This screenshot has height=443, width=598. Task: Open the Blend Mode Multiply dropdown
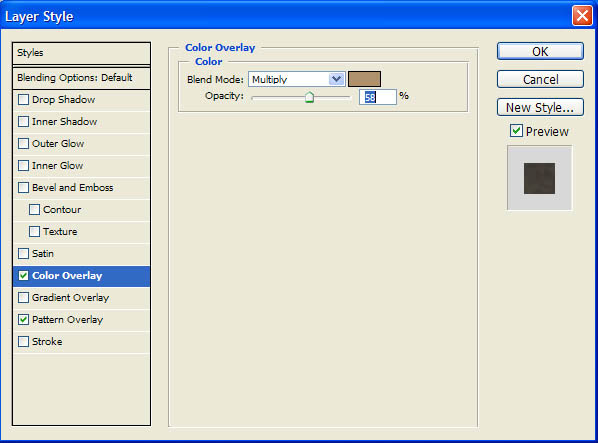coord(297,79)
